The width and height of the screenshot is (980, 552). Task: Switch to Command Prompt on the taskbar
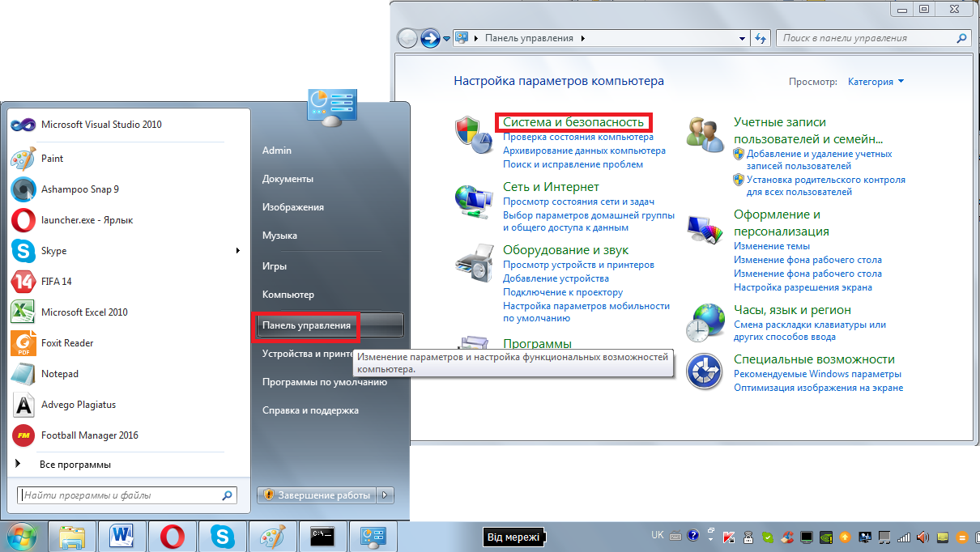[x=322, y=537]
